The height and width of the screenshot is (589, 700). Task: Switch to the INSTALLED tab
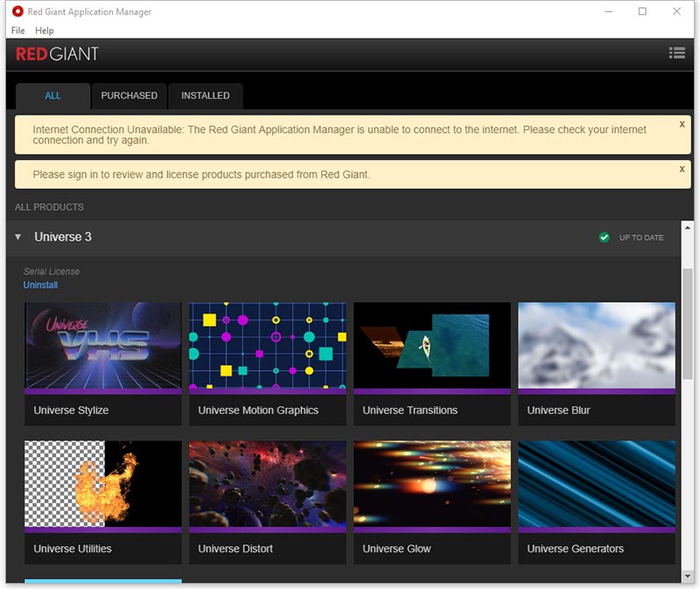[206, 95]
